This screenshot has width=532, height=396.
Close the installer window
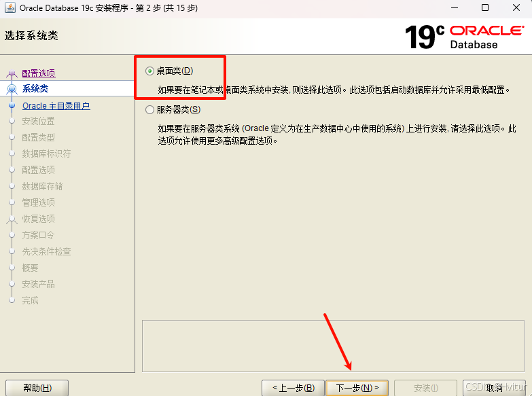click(516, 7)
